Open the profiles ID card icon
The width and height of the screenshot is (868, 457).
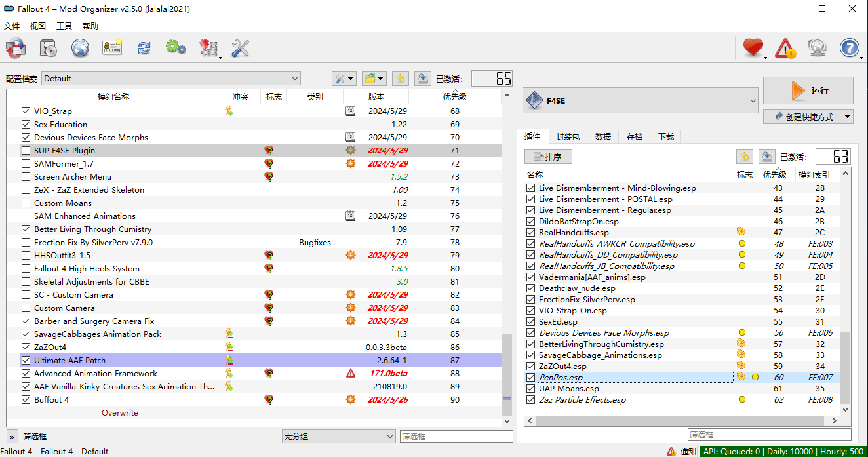(x=112, y=48)
